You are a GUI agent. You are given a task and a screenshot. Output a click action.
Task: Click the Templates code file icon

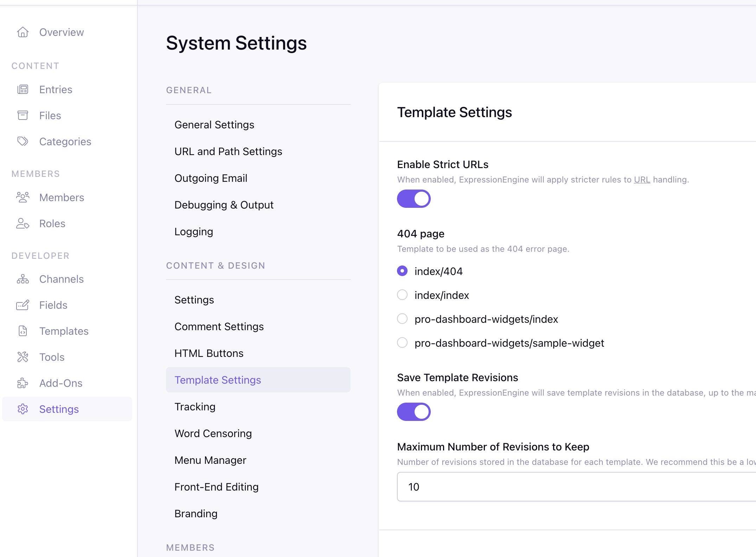click(x=23, y=331)
